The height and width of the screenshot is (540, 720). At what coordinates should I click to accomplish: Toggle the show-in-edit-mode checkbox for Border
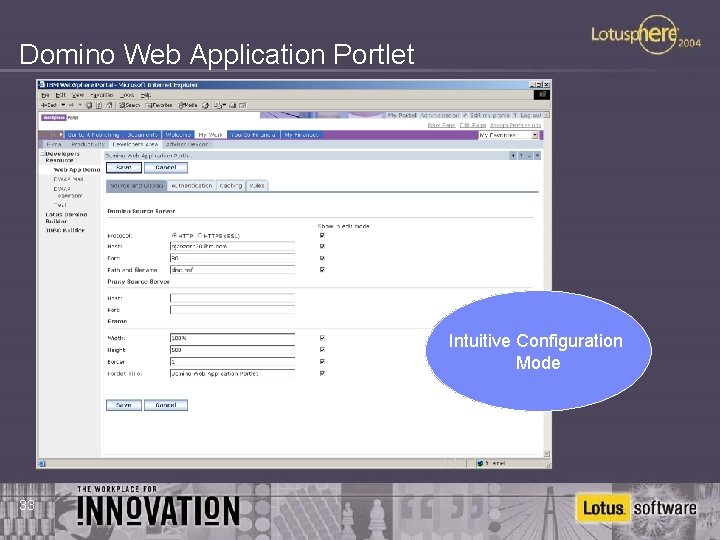[322, 361]
